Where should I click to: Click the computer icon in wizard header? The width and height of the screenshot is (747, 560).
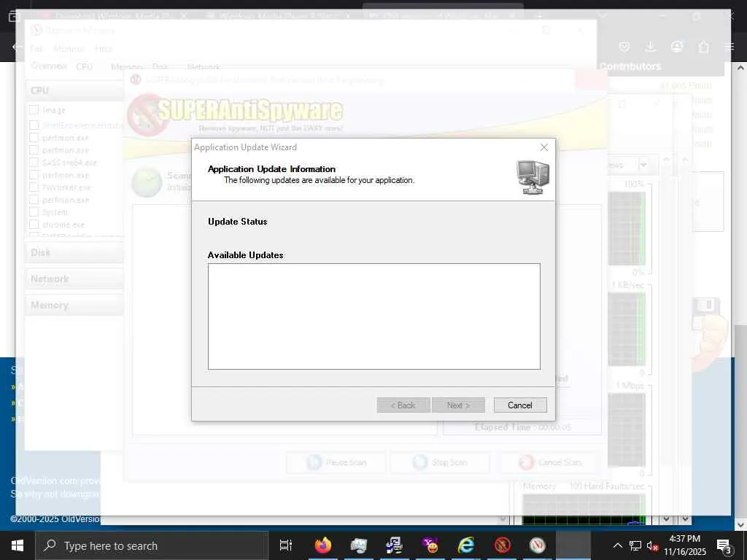[533, 177]
